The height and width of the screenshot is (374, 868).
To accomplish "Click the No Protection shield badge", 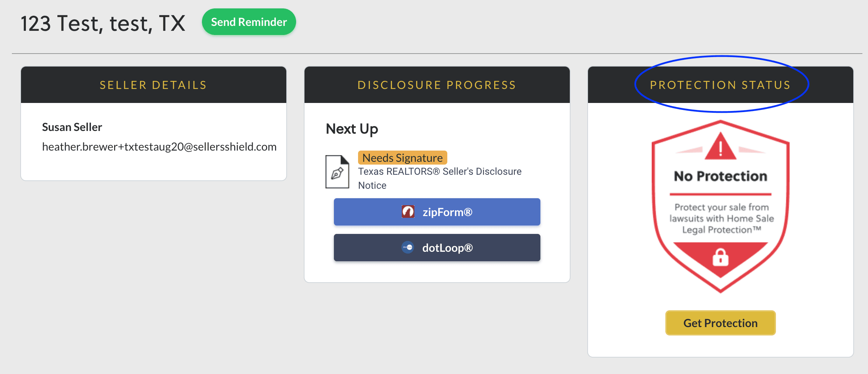I will tap(720, 207).
